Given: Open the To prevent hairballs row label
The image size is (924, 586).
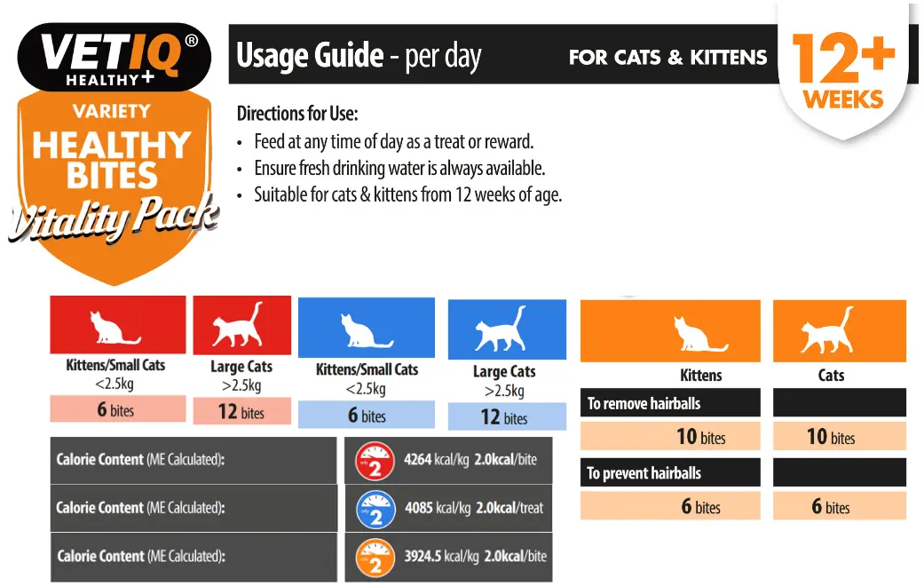Looking at the screenshot, I should tap(644, 473).
